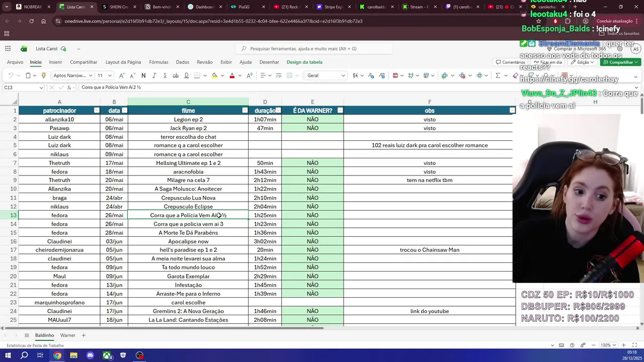
Task: Open the É DA WARNER? column filter
Action: [340, 111]
